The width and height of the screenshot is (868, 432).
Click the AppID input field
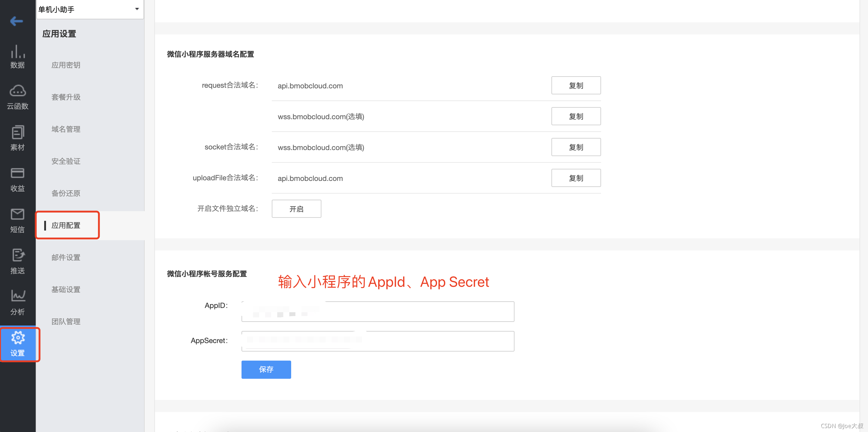pos(378,312)
